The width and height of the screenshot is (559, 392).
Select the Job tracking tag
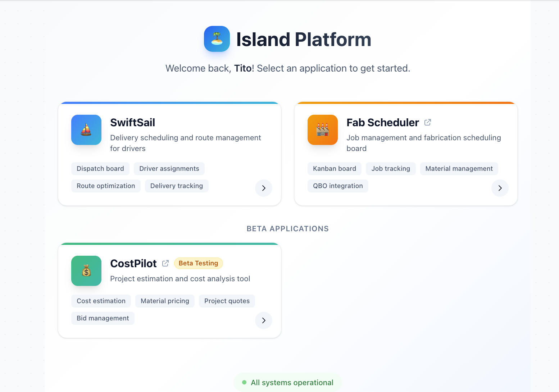[391, 169]
